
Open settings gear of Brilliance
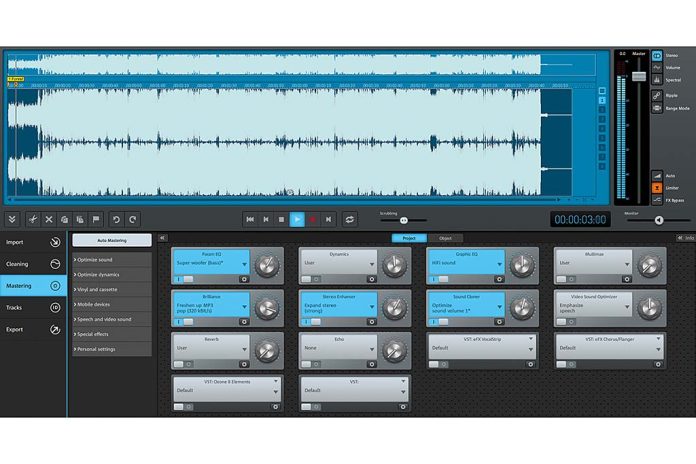pos(244,322)
